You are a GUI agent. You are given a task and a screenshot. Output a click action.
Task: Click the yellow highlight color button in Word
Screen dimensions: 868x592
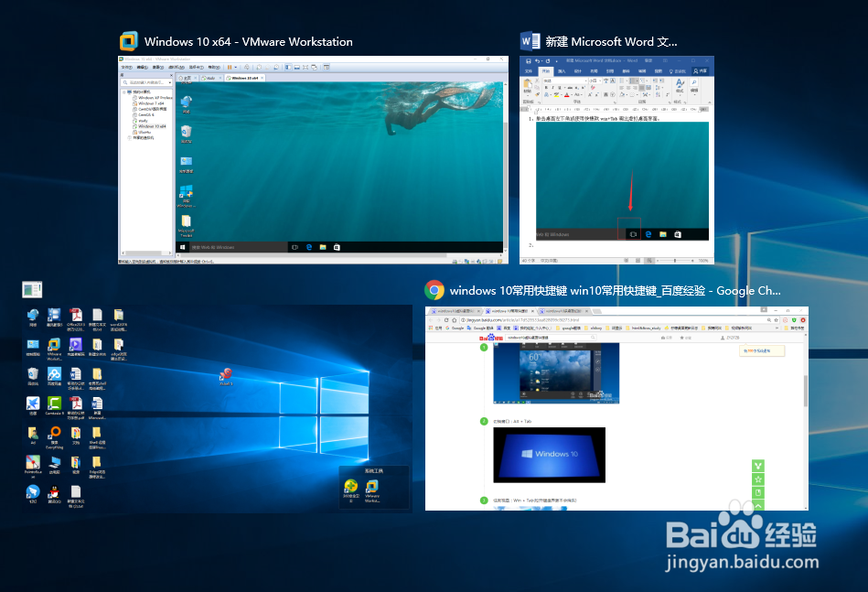coord(556,94)
